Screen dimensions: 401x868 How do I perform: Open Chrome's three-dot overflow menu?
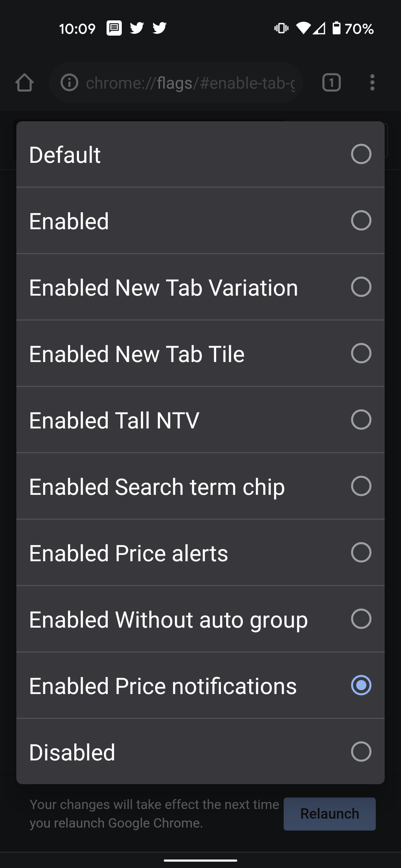(x=372, y=82)
